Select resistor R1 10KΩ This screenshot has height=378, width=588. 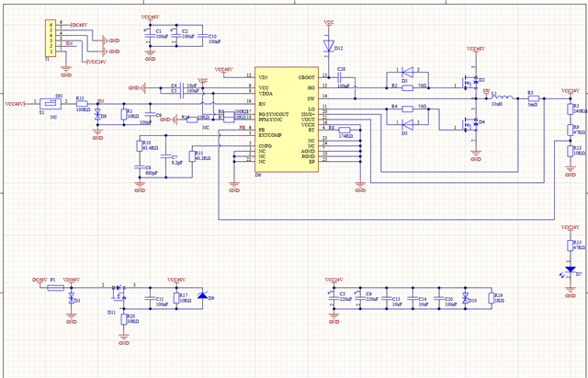[124, 114]
